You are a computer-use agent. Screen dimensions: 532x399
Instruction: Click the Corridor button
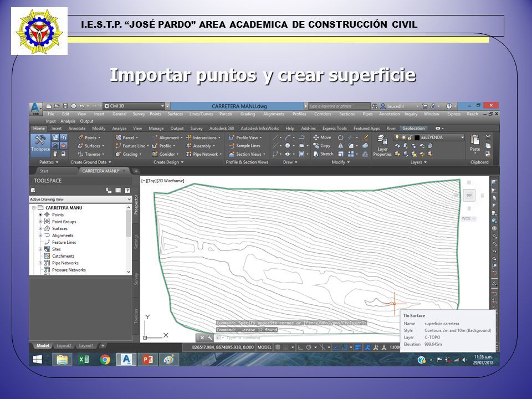pyautogui.click(x=165, y=154)
